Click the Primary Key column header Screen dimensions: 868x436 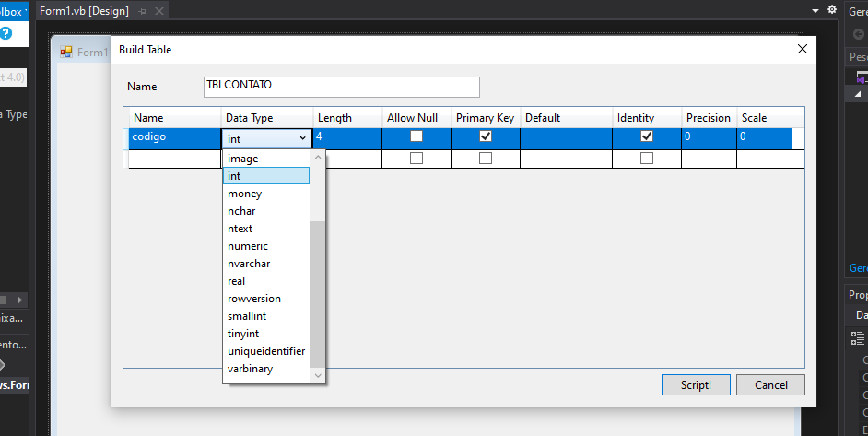click(486, 118)
